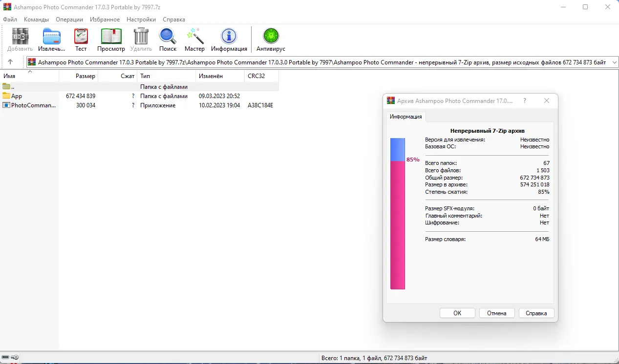
Task: Confirm the archive dialog with OK
Action: click(x=457, y=313)
